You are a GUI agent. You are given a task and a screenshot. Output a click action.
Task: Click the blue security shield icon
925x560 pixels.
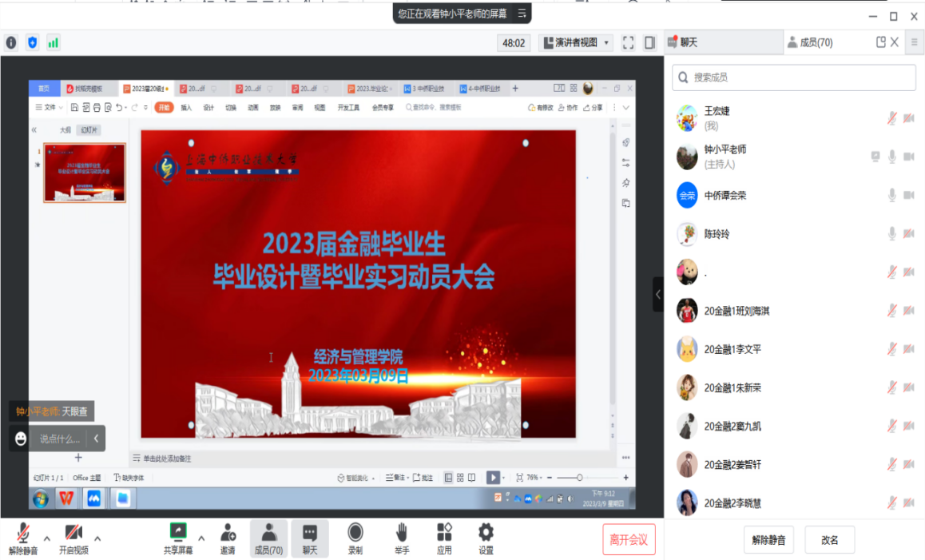[32, 42]
